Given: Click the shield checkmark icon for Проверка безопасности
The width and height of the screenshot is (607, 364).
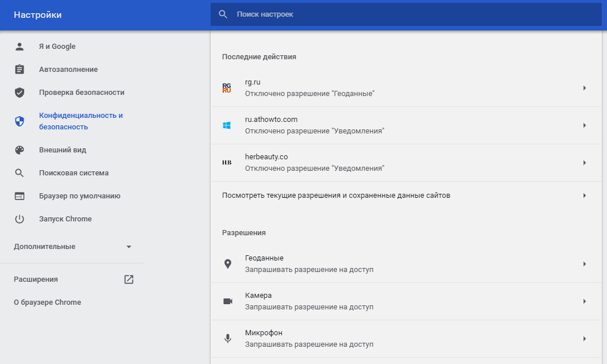Looking at the screenshot, I should (20, 93).
